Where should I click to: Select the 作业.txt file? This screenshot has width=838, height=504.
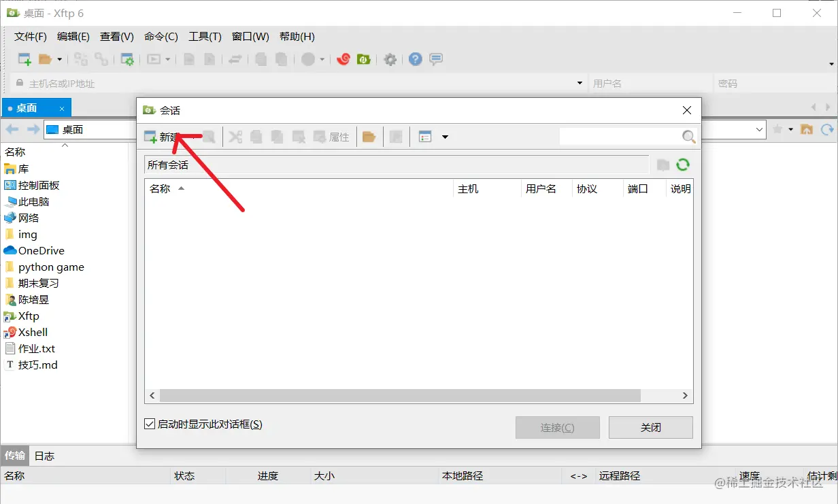tap(30, 348)
